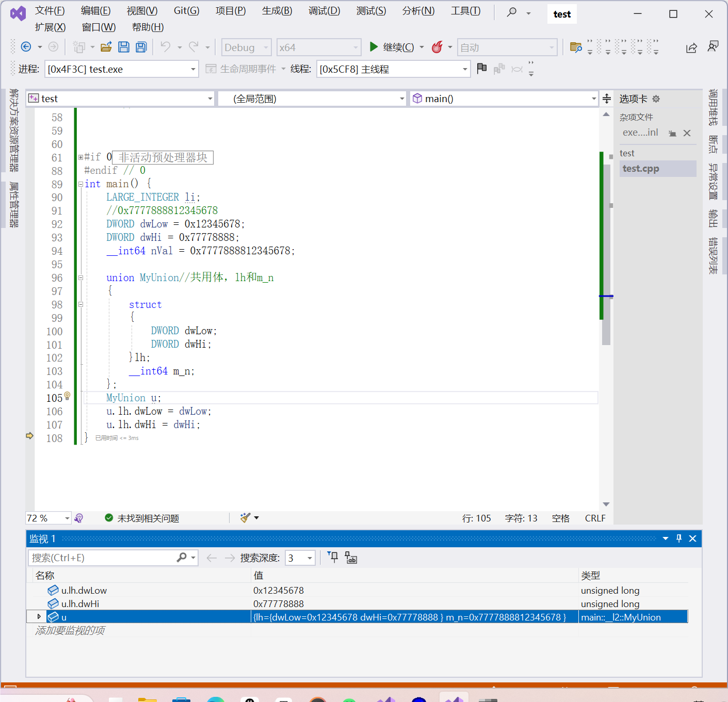
Task: Click the watch search input field
Action: [103, 558]
